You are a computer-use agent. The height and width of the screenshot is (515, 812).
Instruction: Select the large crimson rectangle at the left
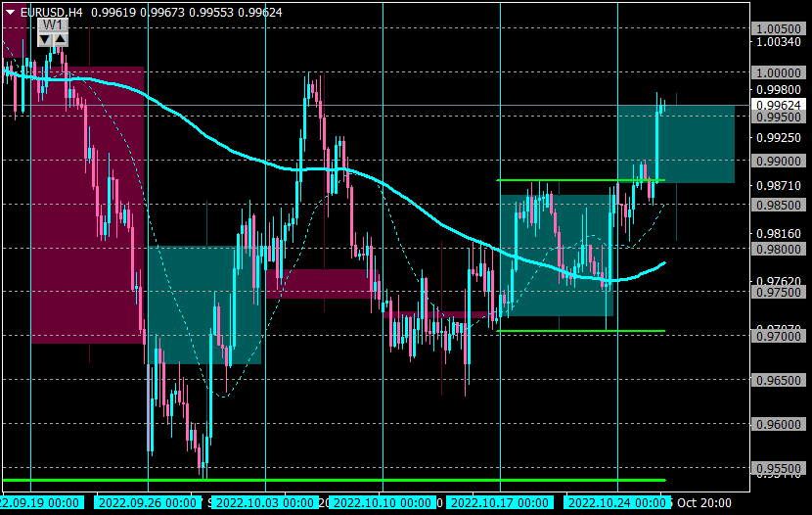tap(87, 205)
